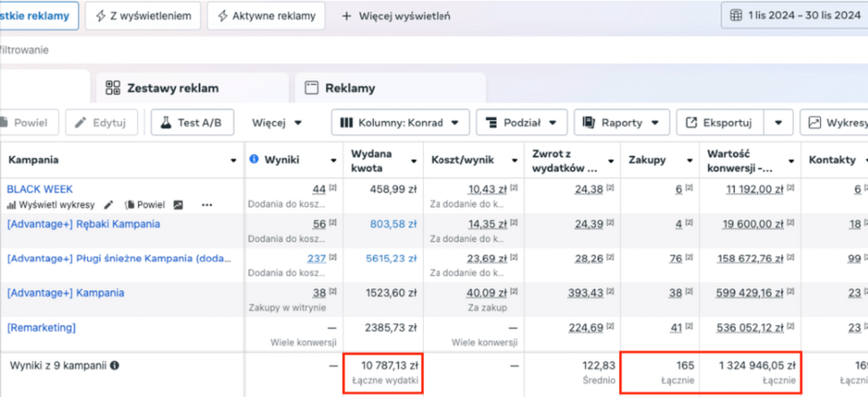Select the Z wyświetleniem view
This screenshot has height=397, width=868.
[x=143, y=16]
